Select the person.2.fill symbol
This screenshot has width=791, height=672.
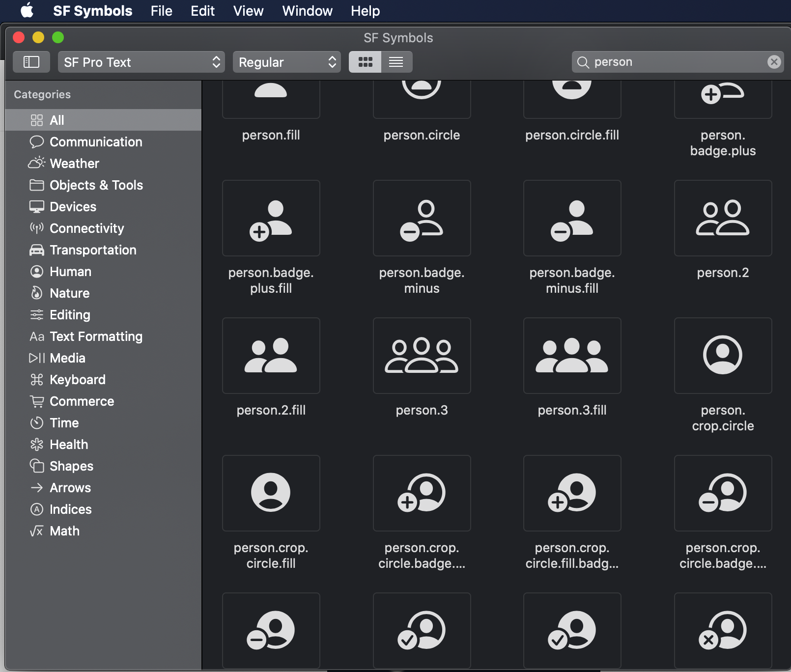click(271, 356)
